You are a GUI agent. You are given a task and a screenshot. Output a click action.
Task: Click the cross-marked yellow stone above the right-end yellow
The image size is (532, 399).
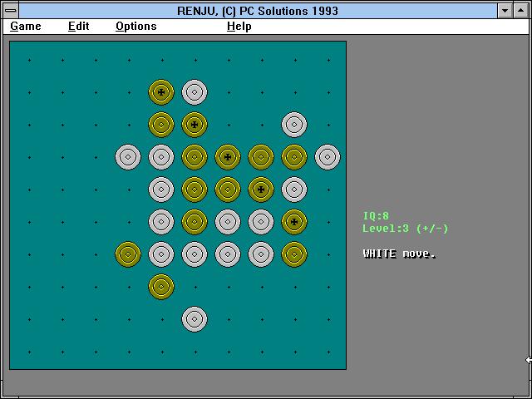coord(294,222)
